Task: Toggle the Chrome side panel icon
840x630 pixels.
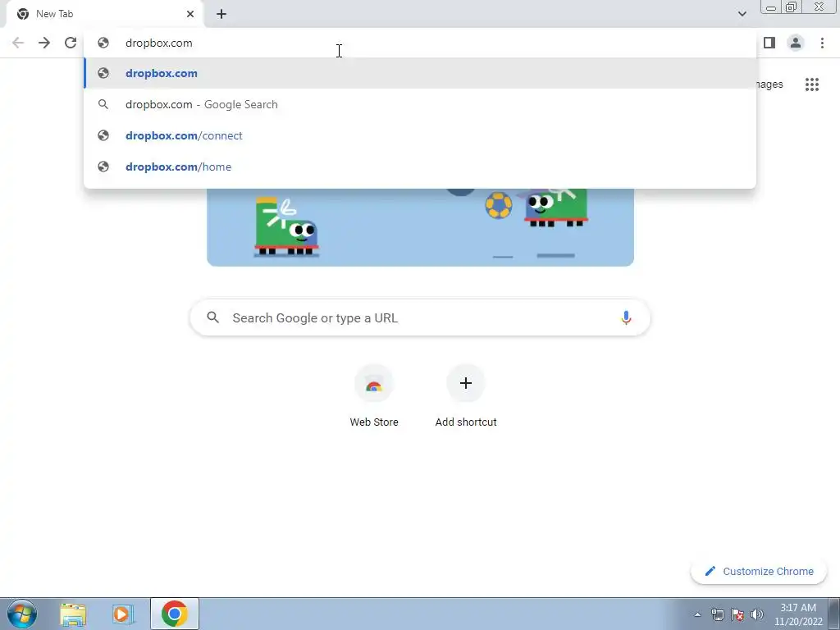Action: pyautogui.click(x=769, y=43)
